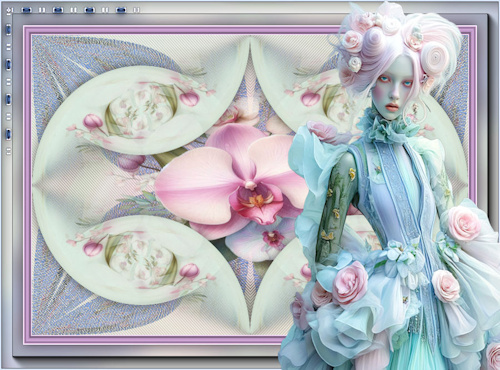Click the second blue gem in the left column
The height and width of the screenshot is (370, 500).
point(9,64)
